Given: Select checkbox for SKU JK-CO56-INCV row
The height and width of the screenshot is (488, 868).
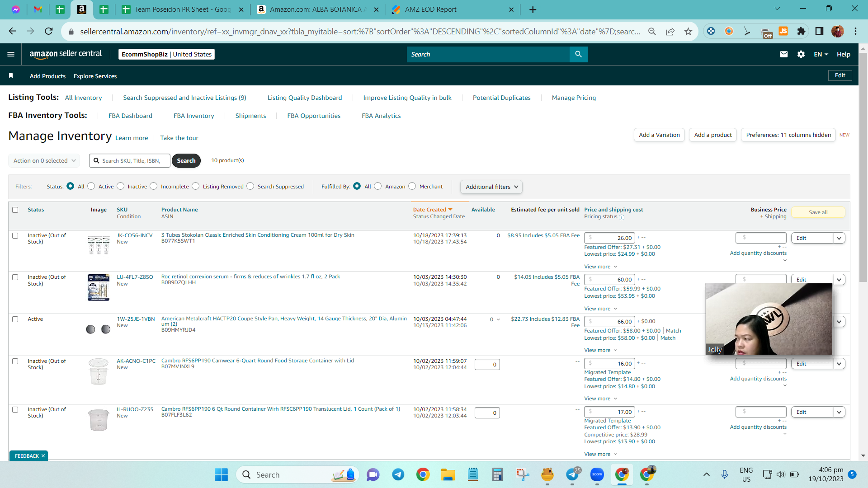Looking at the screenshot, I should coord(15,235).
